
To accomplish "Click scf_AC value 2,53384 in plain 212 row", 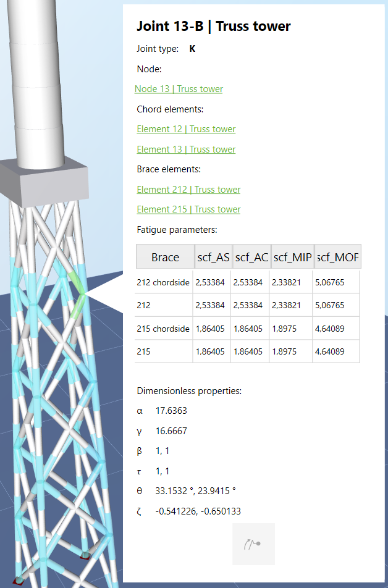I will click(x=248, y=305).
